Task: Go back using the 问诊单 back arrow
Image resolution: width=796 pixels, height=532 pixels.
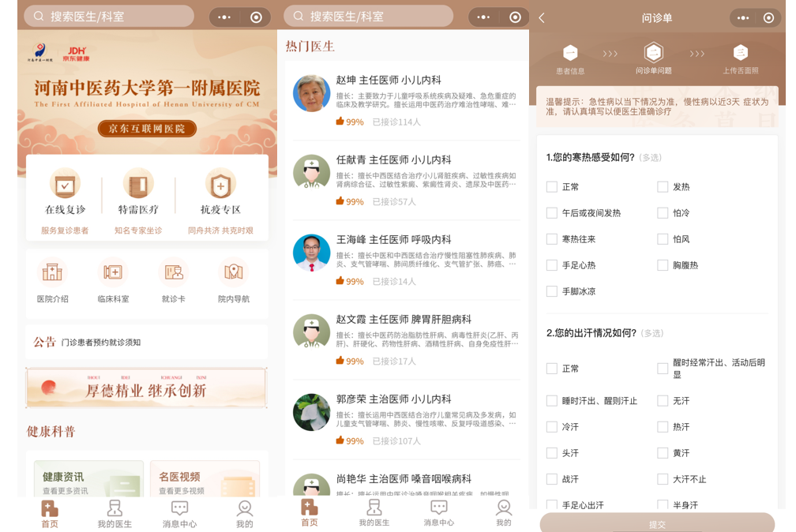Action: tap(542, 18)
